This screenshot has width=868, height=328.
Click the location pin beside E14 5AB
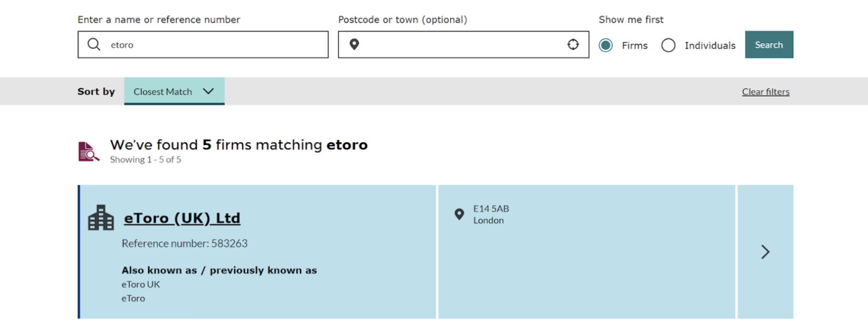pos(459,214)
